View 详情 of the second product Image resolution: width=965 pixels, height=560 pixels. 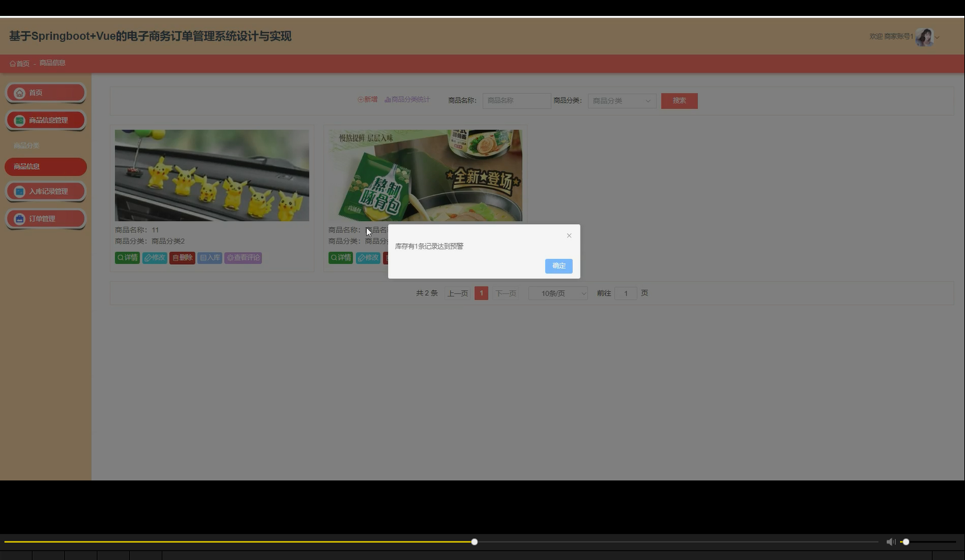(x=341, y=258)
